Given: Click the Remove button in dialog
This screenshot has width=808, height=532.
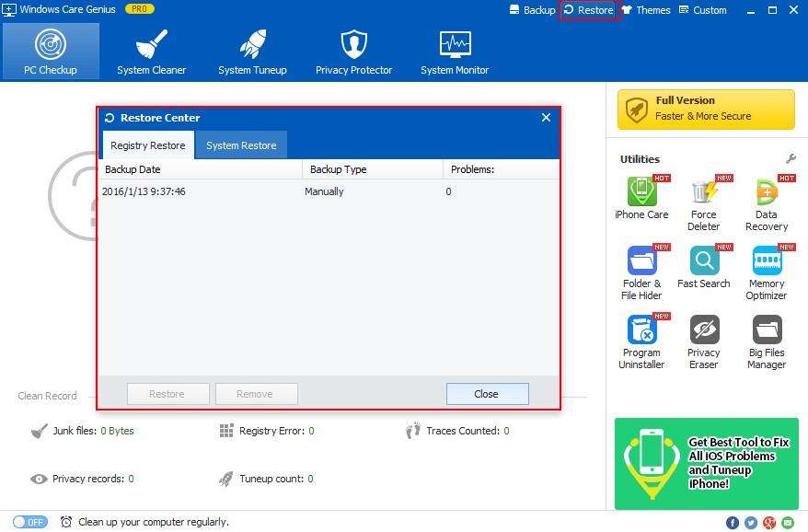Looking at the screenshot, I should [x=256, y=394].
